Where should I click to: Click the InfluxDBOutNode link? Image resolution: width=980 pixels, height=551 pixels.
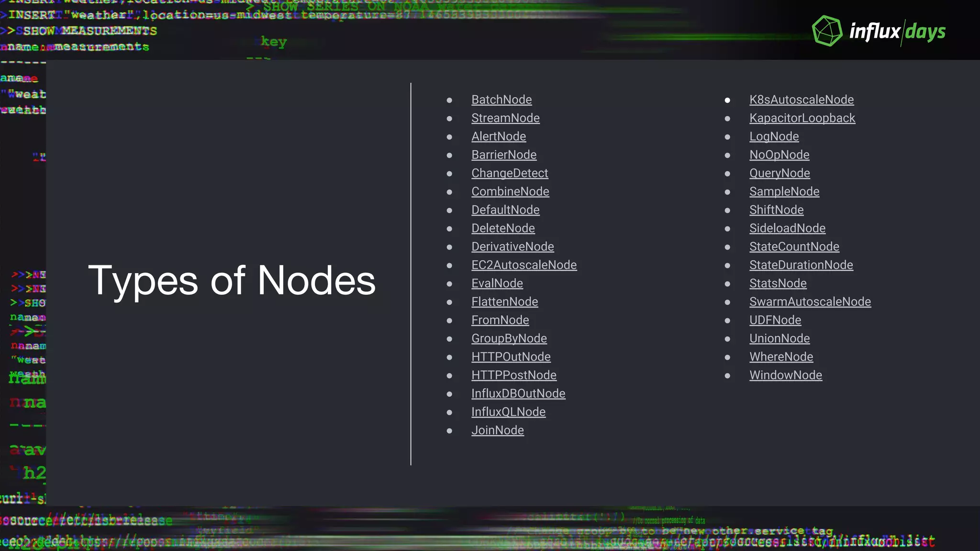click(x=518, y=394)
